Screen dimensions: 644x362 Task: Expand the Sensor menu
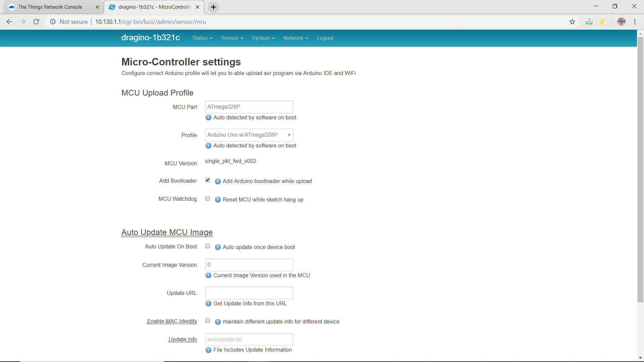pyautogui.click(x=232, y=38)
